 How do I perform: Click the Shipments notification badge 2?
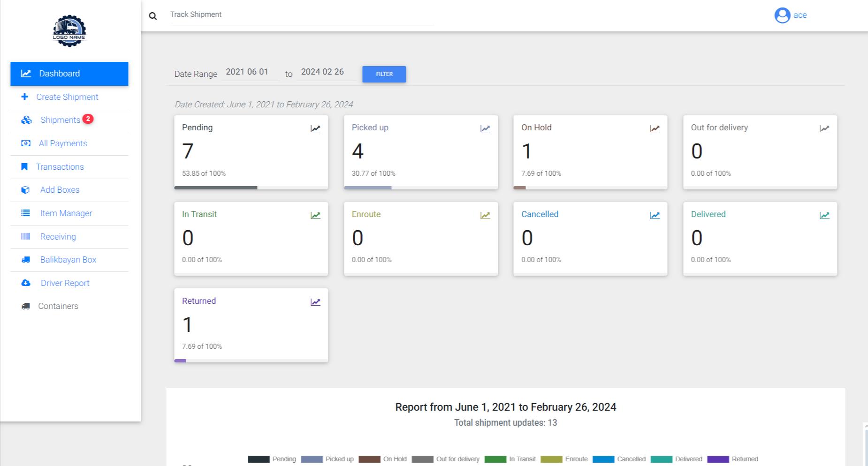tap(88, 119)
